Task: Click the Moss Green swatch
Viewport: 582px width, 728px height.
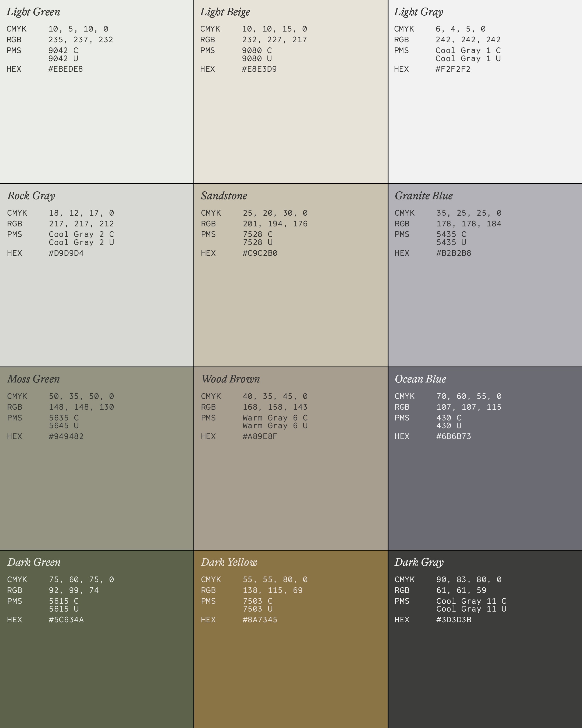Action: click(x=96, y=493)
